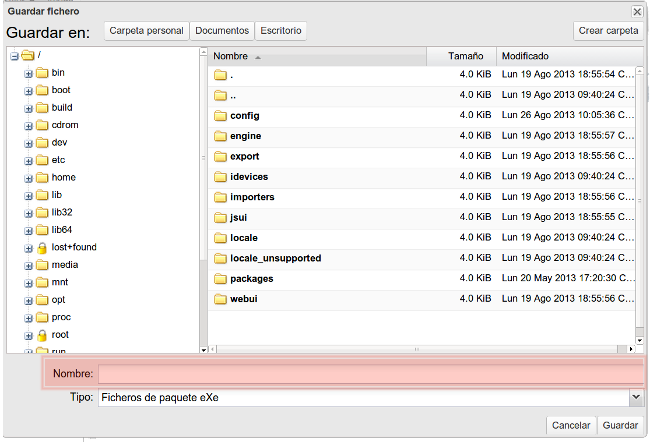Click the webui folder icon
This screenshot has height=442, width=650.
tap(220, 299)
